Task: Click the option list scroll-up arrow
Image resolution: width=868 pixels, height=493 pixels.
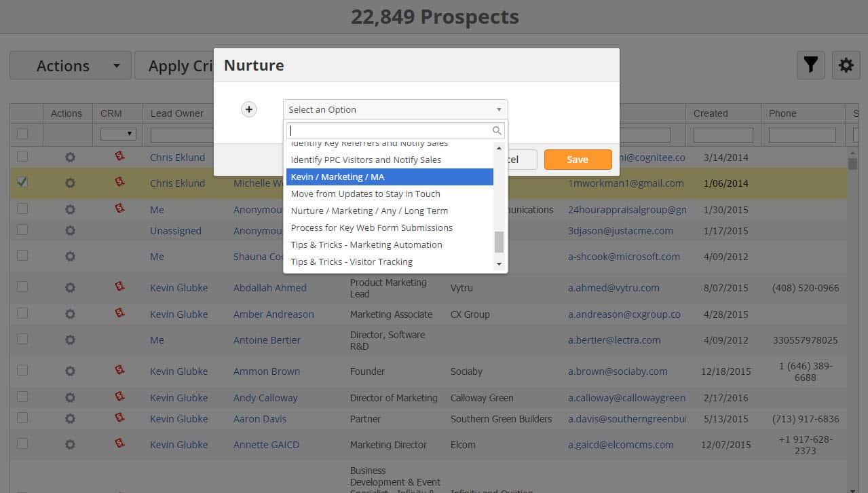Action: [499, 148]
